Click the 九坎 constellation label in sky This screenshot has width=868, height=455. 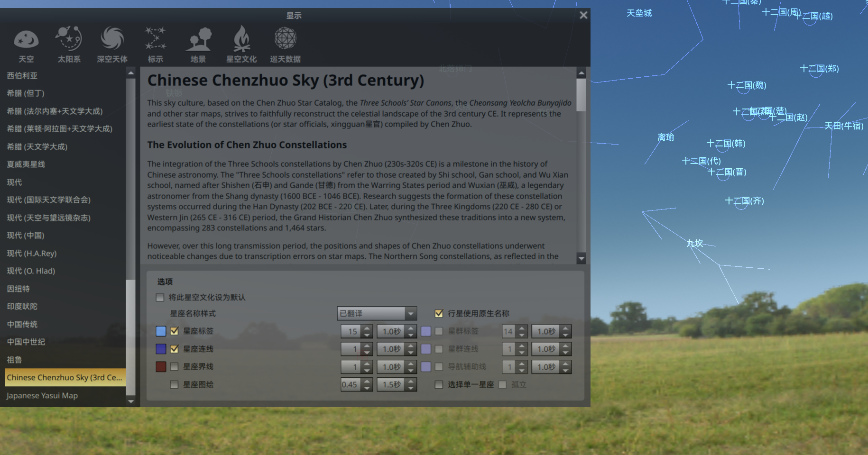click(x=694, y=243)
